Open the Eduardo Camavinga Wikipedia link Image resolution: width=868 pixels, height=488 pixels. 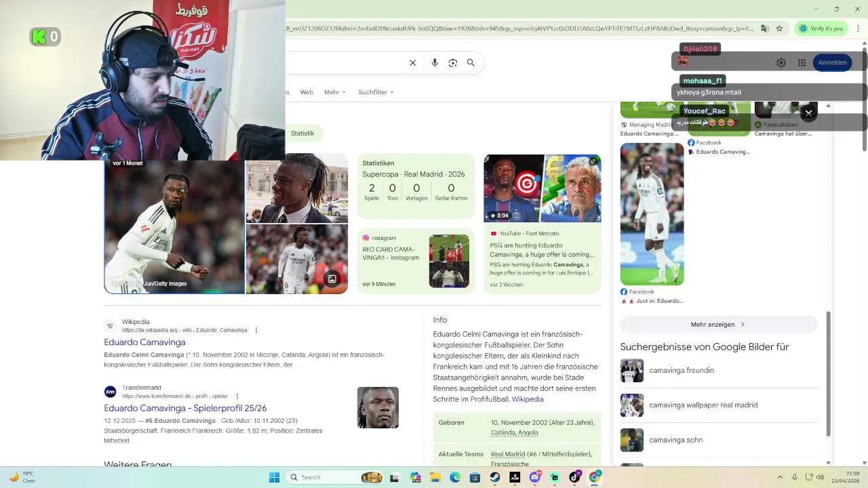click(x=144, y=342)
